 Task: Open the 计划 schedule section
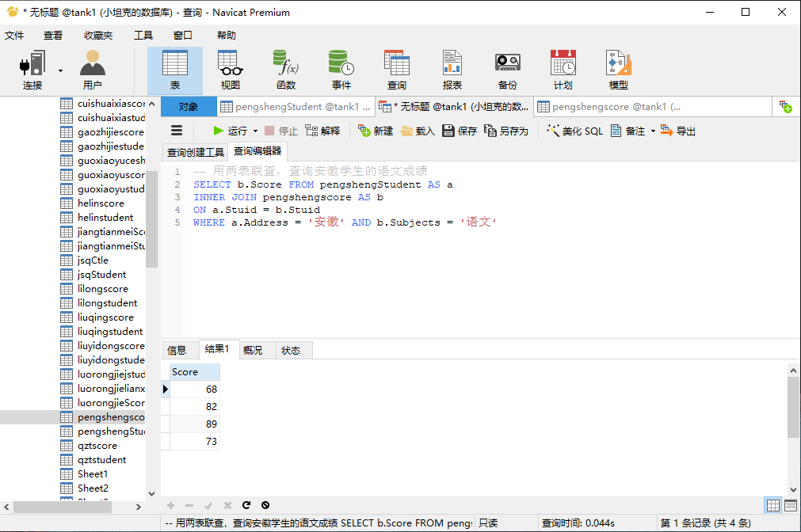[x=563, y=70]
